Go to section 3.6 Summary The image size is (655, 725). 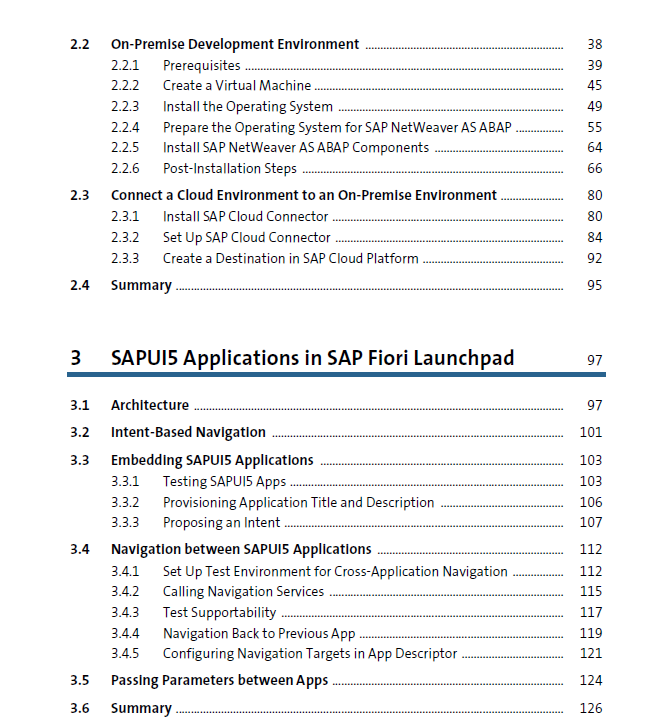point(141,709)
